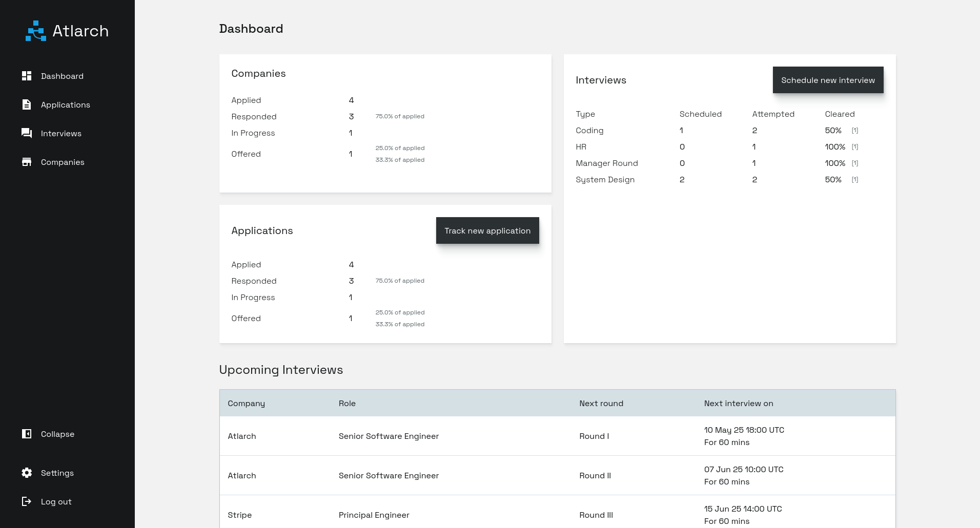The height and width of the screenshot is (528, 980).
Task: Open the reference marker beside Coding 50%
Action: coord(855,130)
